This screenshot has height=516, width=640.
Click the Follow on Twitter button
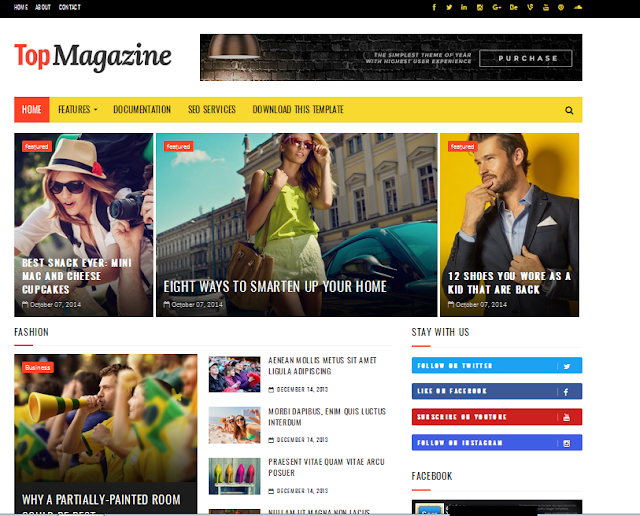point(497,365)
